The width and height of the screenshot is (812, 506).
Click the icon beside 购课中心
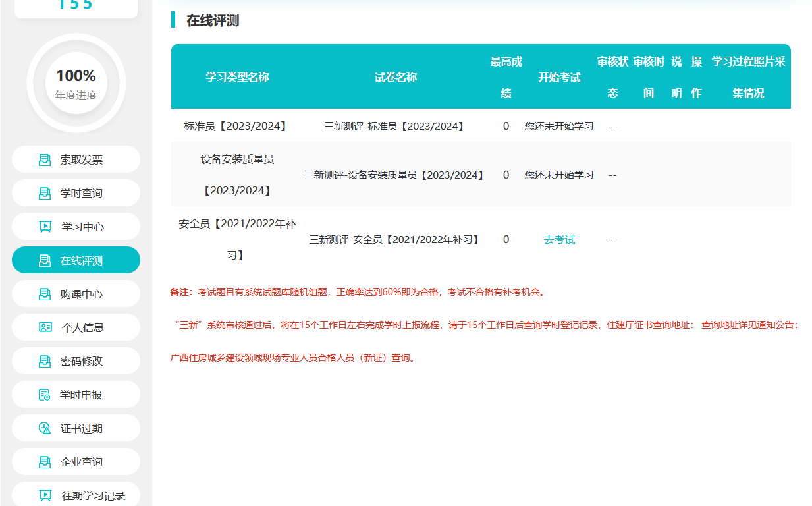pos(45,294)
